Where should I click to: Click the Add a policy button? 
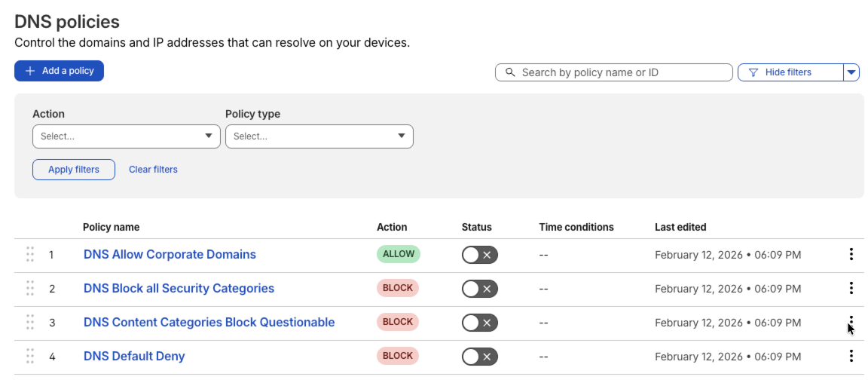(x=59, y=71)
